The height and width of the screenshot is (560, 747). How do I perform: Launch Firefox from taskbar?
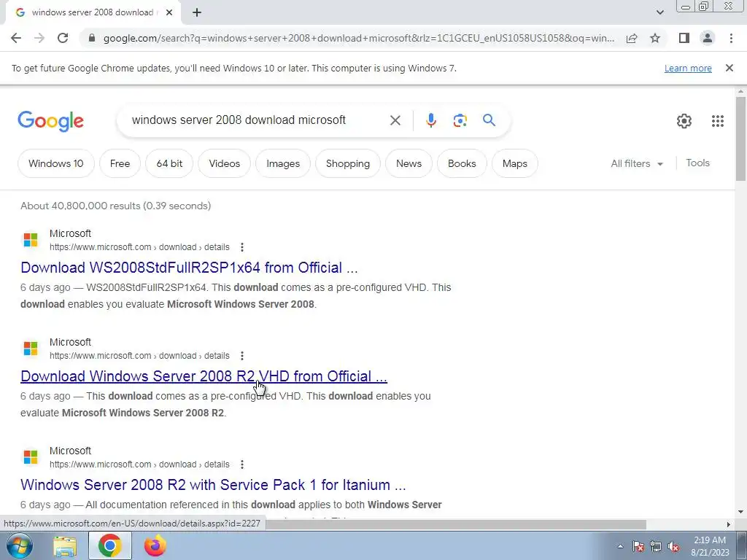155,545
